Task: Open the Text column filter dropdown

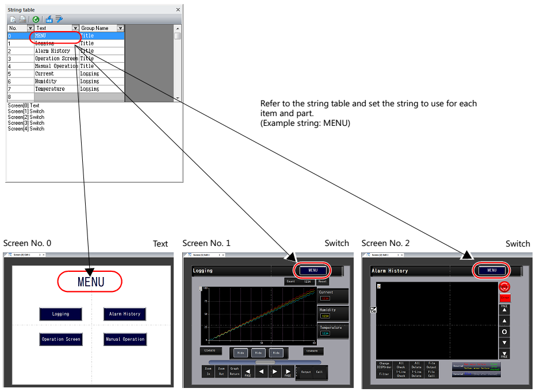Action: click(75, 28)
